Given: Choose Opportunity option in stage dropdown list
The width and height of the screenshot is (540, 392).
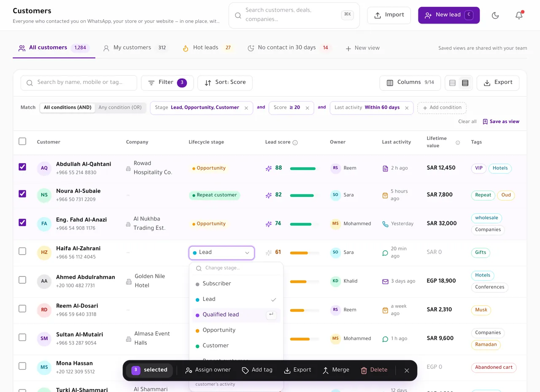Looking at the screenshot, I should point(236,330).
